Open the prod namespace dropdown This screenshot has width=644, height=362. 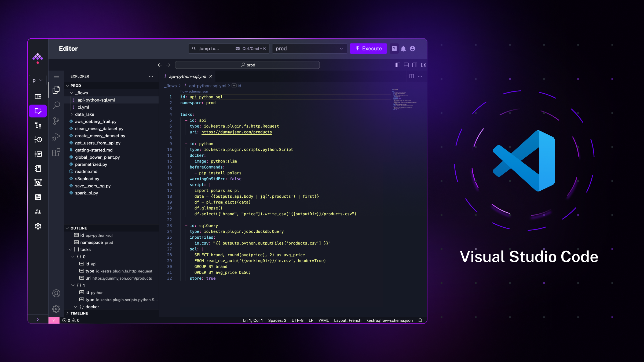(309, 49)
